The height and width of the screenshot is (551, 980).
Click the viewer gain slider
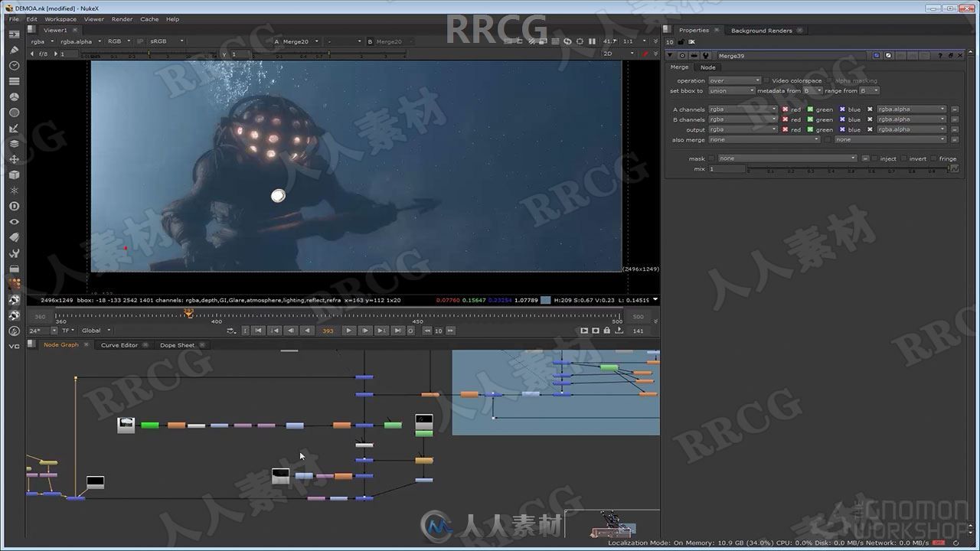(x=150, y=54)
